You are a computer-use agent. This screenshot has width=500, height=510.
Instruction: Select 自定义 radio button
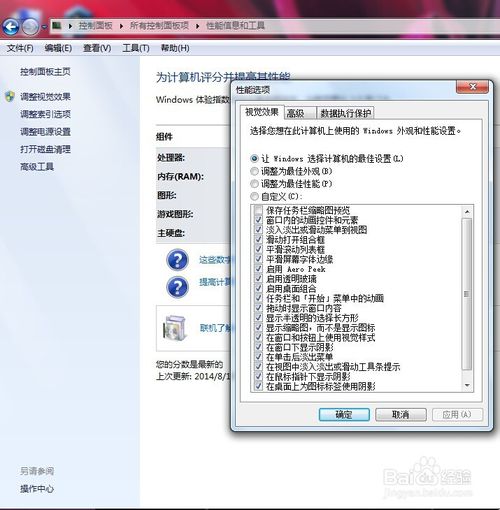(254, 196)
